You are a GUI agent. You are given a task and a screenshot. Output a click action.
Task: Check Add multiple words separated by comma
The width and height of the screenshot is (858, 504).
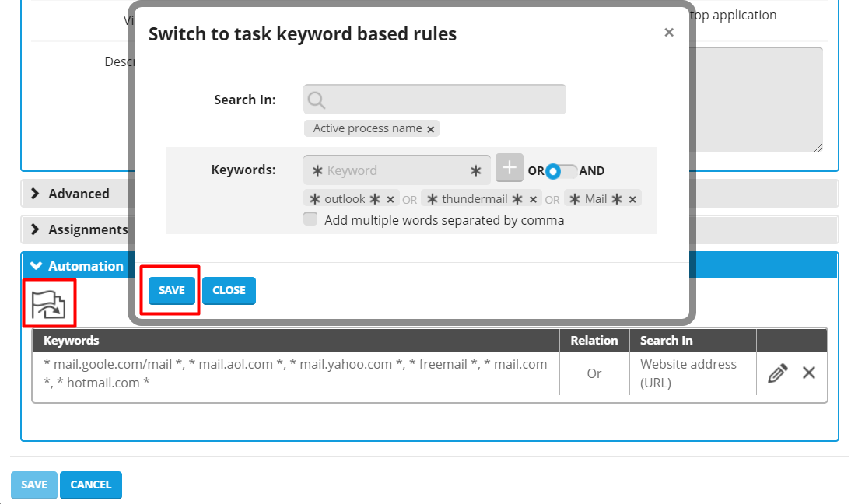point(311,220)
